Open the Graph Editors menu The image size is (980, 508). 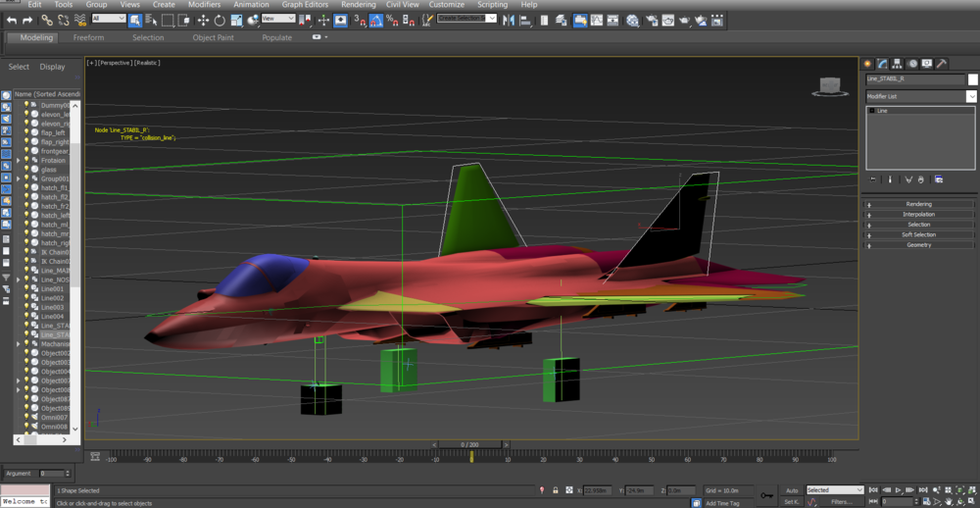click(x=305, y=5)
